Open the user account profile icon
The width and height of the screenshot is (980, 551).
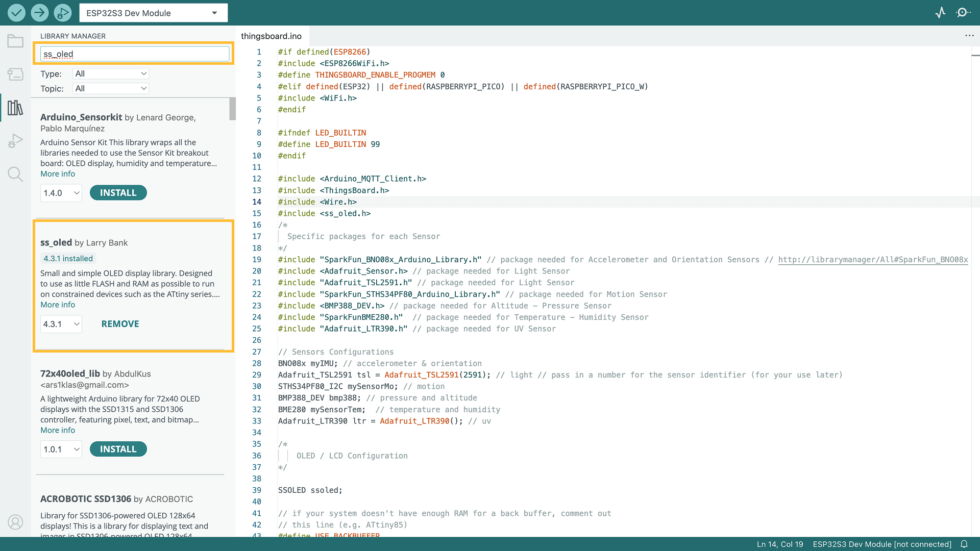tap(15, 522)
